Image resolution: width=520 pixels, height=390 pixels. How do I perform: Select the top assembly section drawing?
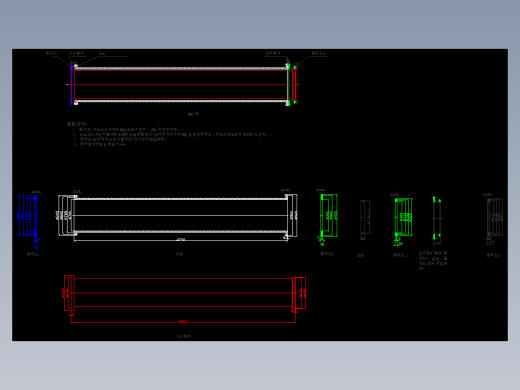tap(183, 84)
